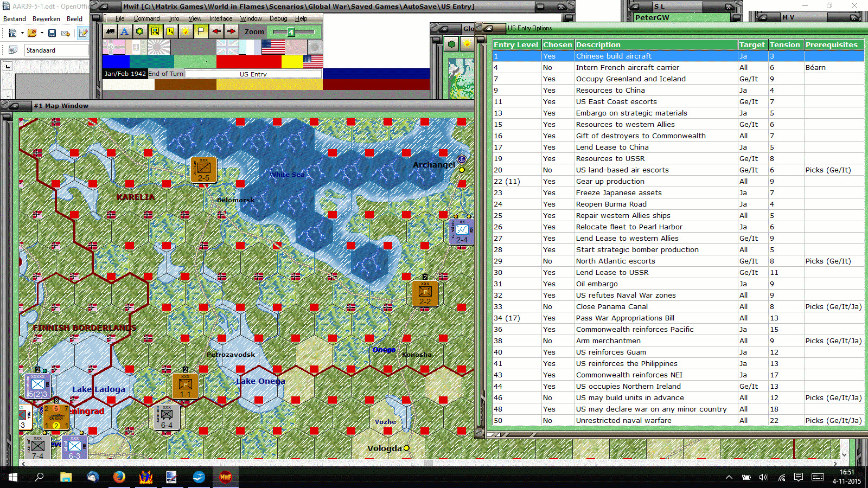
Task: Select the 'Unrestricted naval warfare' row
Action: 678,421
